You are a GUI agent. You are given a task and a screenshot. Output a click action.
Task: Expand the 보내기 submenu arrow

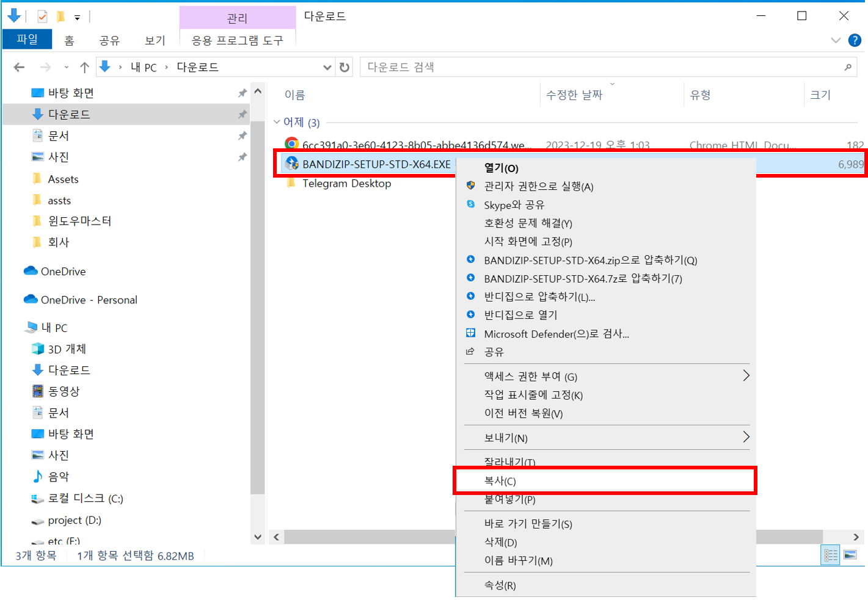point(746,436)
